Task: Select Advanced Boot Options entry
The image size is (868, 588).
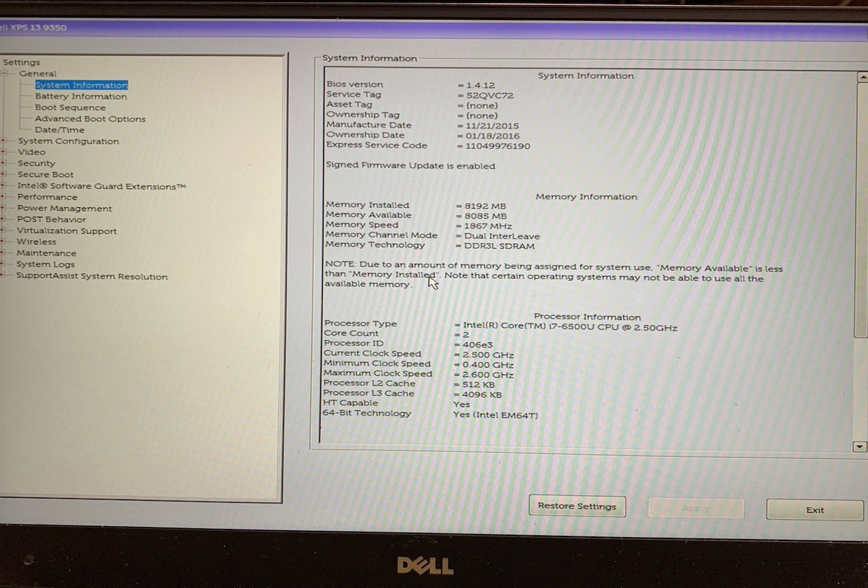Action: click(90, 119)
